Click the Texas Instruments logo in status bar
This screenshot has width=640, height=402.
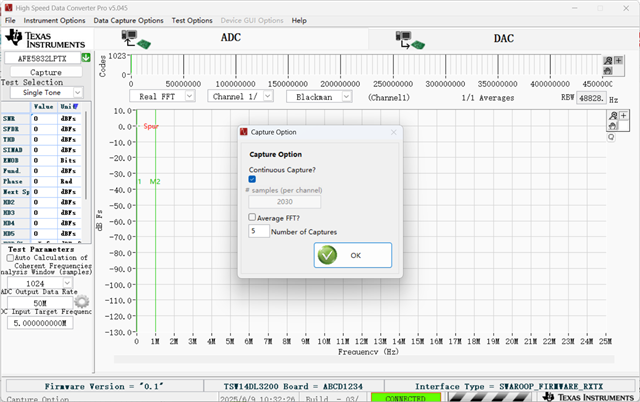[588, 397]
